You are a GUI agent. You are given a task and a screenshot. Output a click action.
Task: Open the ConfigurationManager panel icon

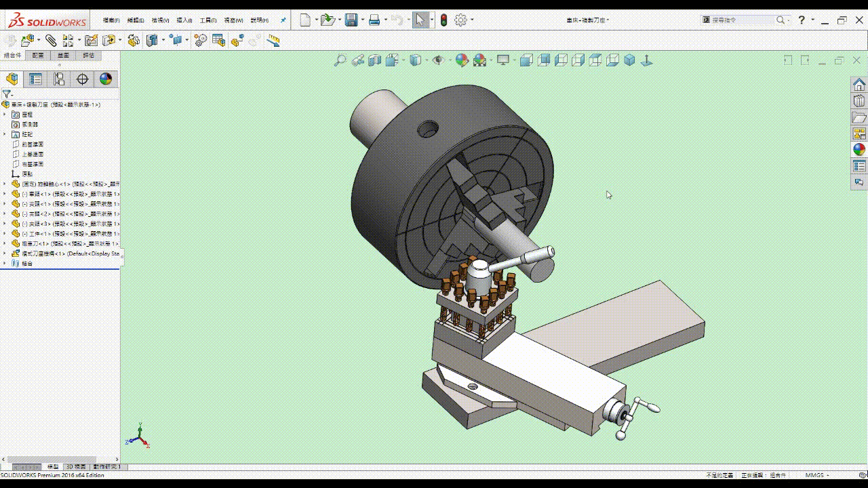click(59, 79)
